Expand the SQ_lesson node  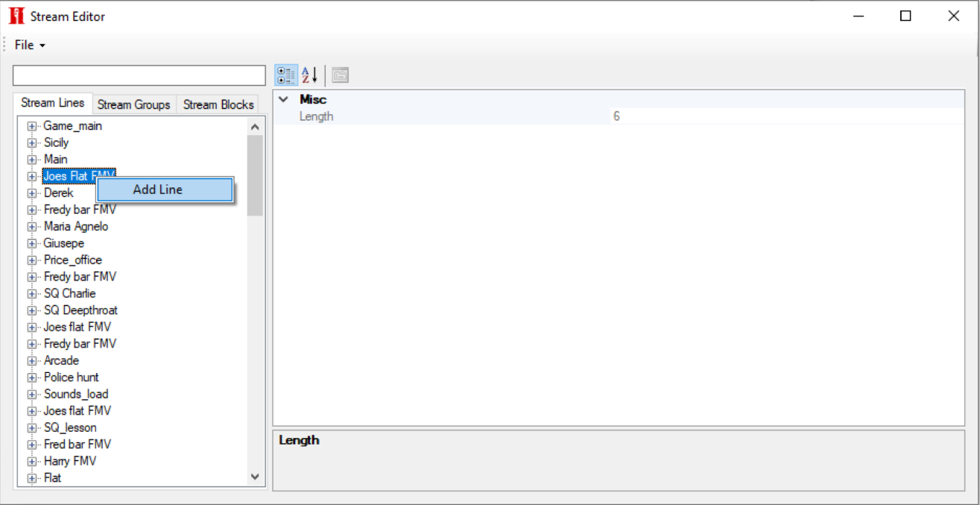(x=32, y=428)
